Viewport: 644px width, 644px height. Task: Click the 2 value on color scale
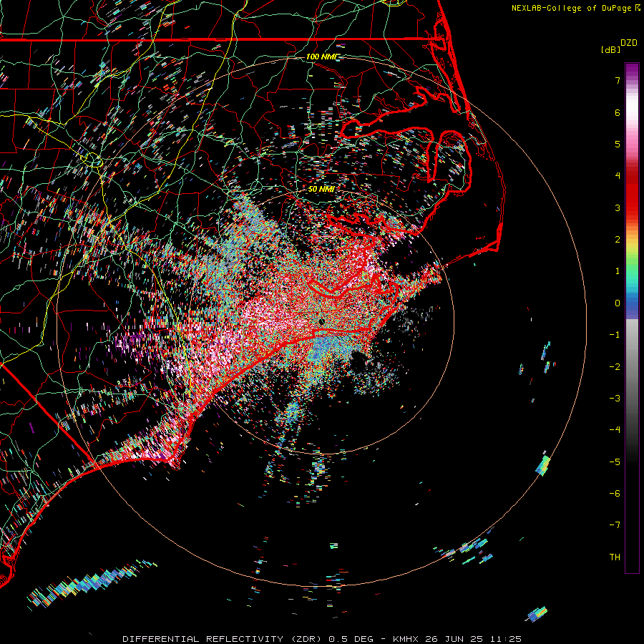coord(618,240)
